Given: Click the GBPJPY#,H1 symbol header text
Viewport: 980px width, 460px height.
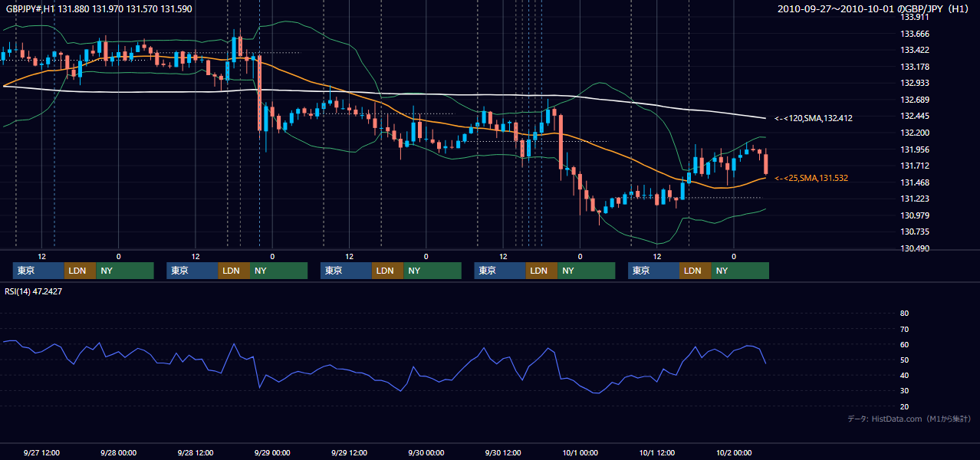Looking at the screenshot, I should [99, 9].
